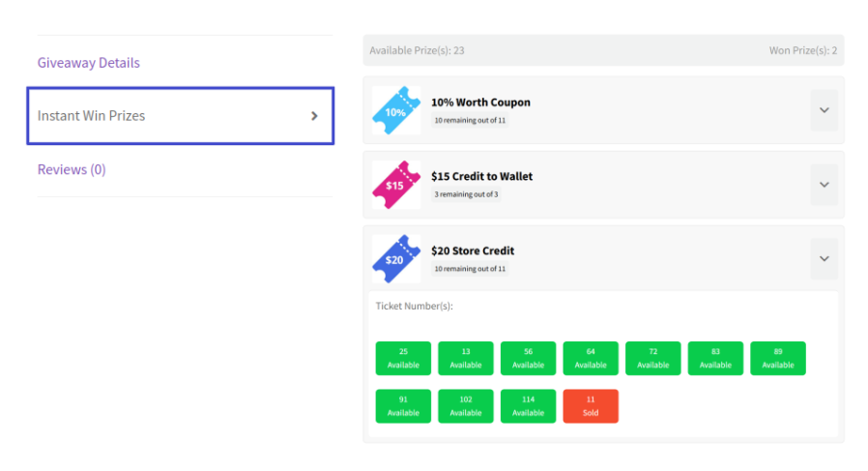Click the arrow icon beside Instant Win Prizes
Image resolution: width=868 pixels, height=471 pixels.
[x=314, y=116]
